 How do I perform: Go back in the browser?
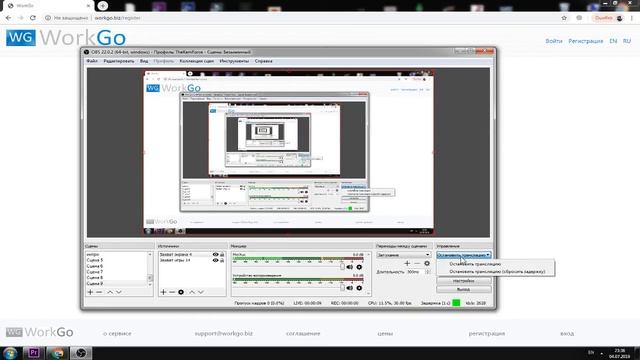(9, 18)
